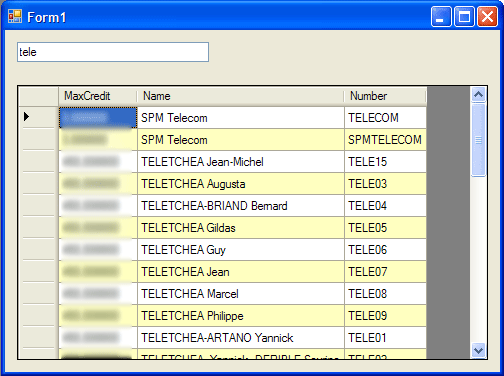The width and height of the screenshot is (504, 376).
Task: Click the MaxCredit cell in the SPMTELECOM row
Action: pos(98,139)
